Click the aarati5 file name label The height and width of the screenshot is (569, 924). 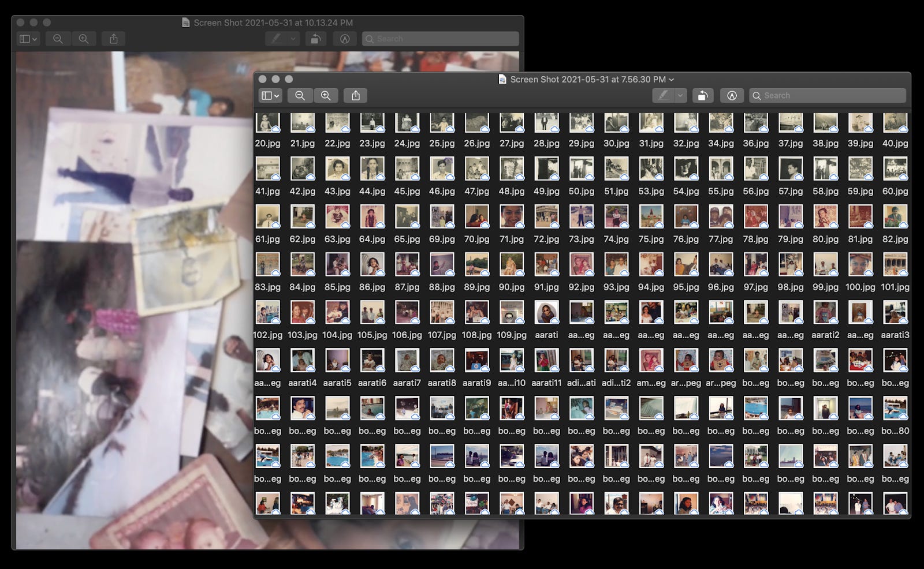point(337,383)
